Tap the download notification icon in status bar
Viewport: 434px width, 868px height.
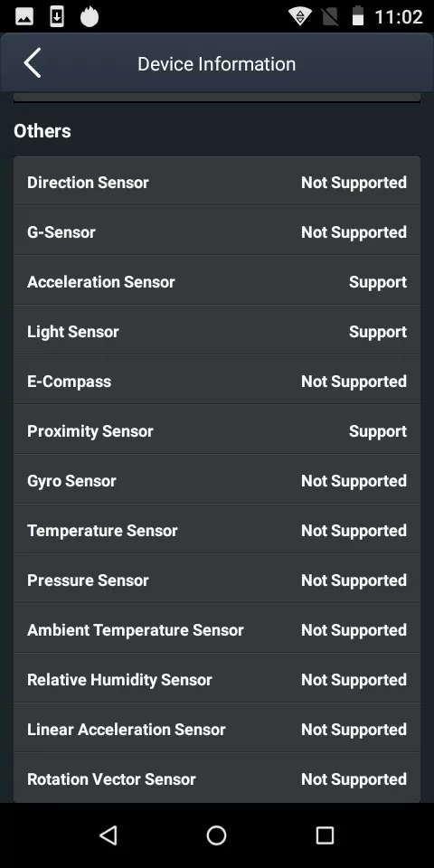point(56,16)
